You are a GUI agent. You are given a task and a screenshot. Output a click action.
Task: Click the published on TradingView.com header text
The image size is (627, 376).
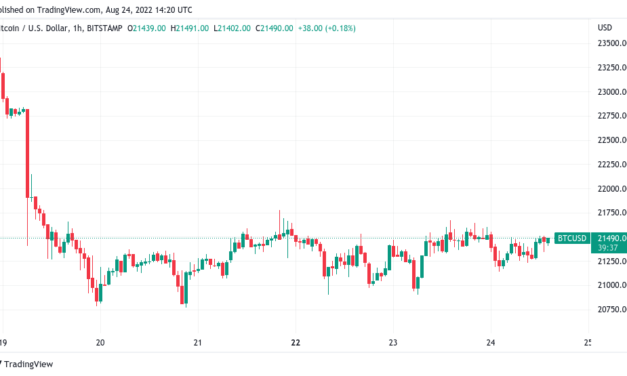96,10
